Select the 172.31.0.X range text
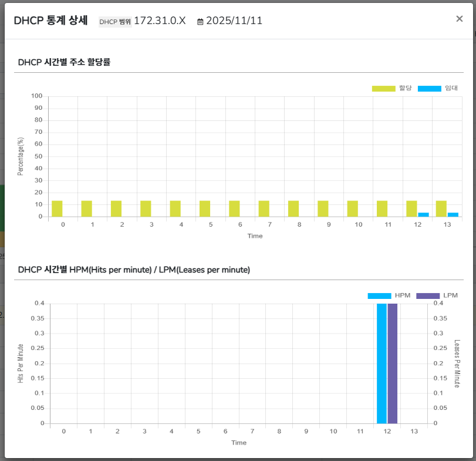The image size is (476, 461). click(160, 21)
